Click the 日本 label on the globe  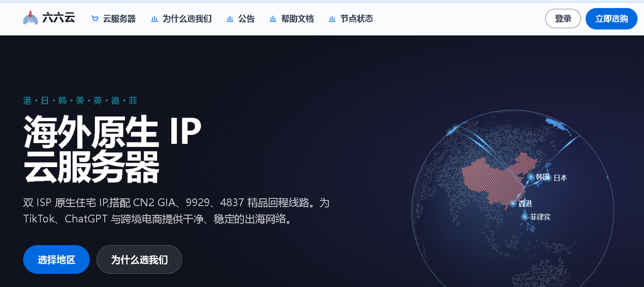[x=560, y=178]
